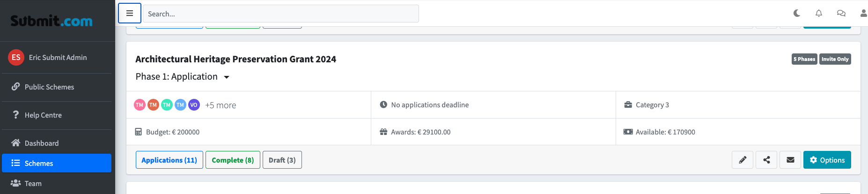Open the user account icon
The width and height of the screenshot is (868, 194).
(x=864, y=13)
